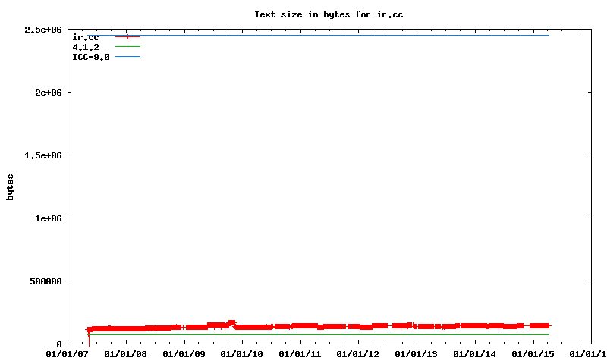607x364 pixels.
Task: Click the 2e+06 y-axis tick label
Action: pyautogui.click(x=46, y=93)
